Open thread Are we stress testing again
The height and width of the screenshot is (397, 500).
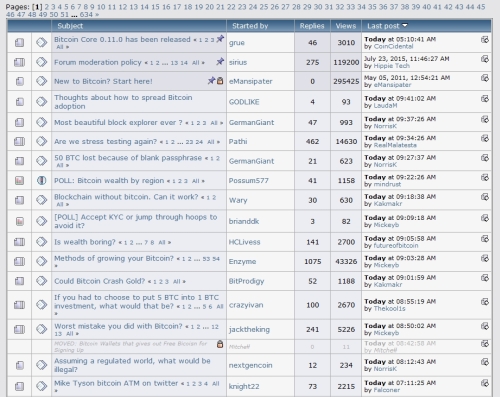tap(105, 142)
